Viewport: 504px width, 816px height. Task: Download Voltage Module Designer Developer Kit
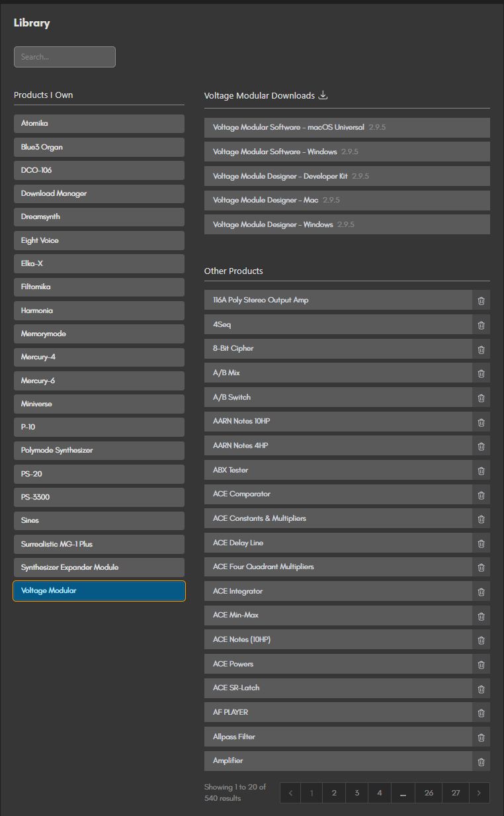click(347, 176)
